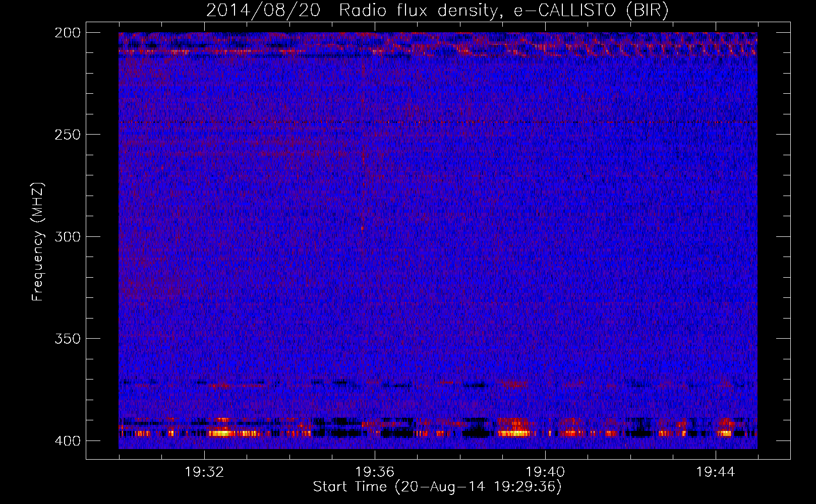Click the 250 frequency tick label
The height and width of the screenshot is (504, 816).
tap(67, 135)
